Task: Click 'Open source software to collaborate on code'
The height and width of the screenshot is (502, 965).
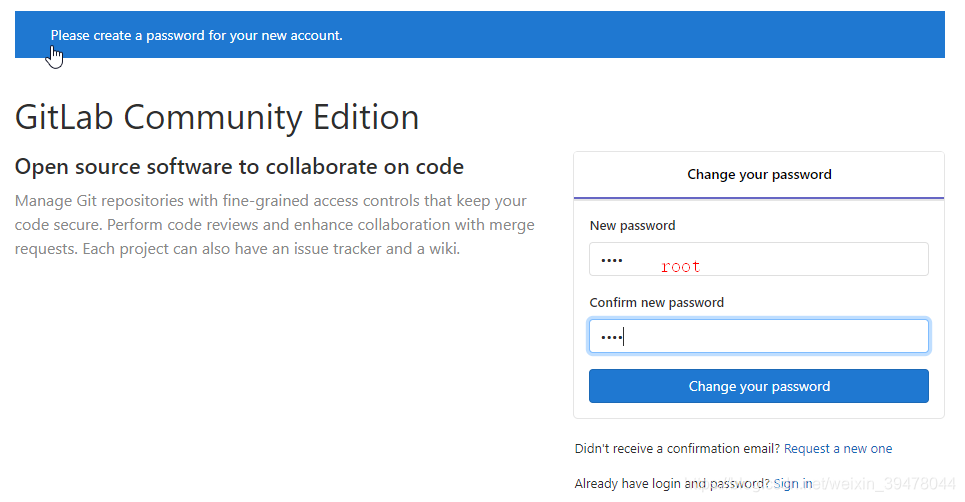Action: (x=239, y=167)
